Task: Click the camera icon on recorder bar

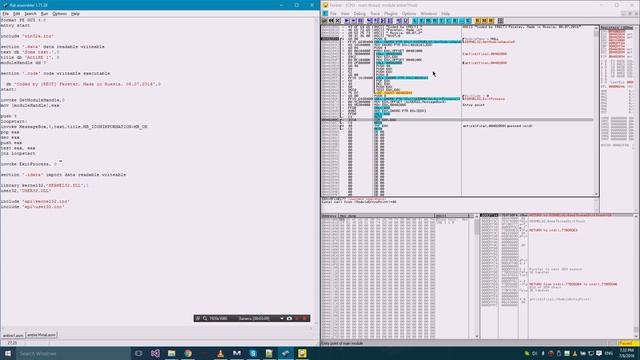Action: point(289,318)
